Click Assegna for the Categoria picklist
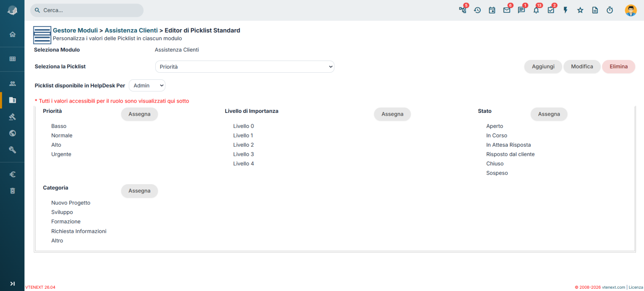The image size is (644, 291). coord(140,191)
